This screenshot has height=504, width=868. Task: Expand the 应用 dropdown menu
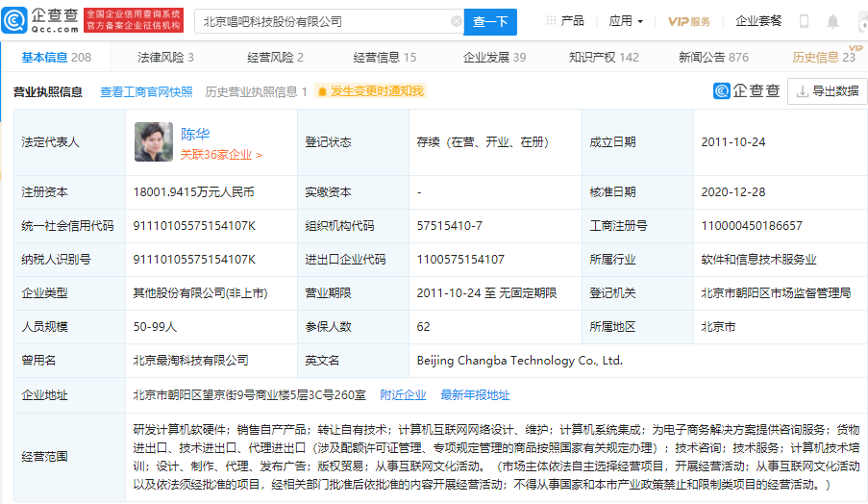click(626, 21)
